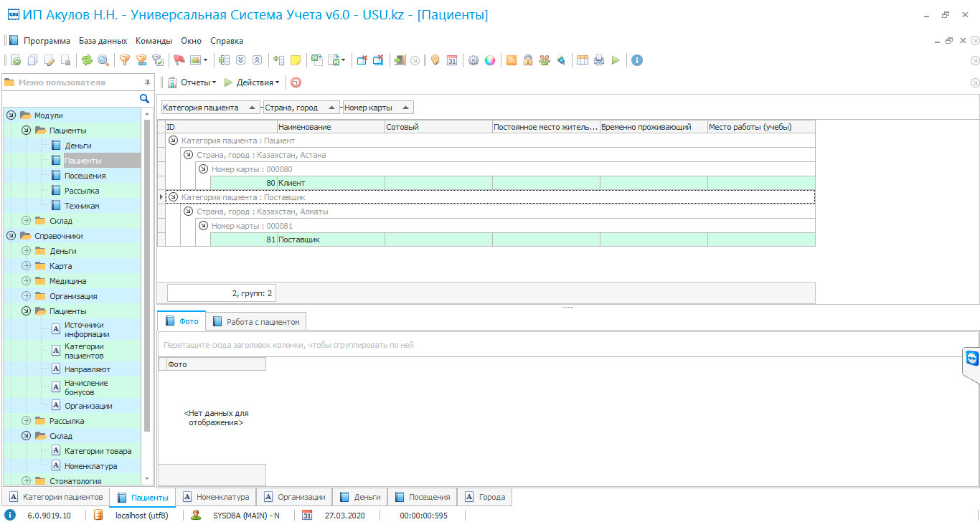Open the Действия dropdown
Screen dimensions: 980x522
[252, 82]
